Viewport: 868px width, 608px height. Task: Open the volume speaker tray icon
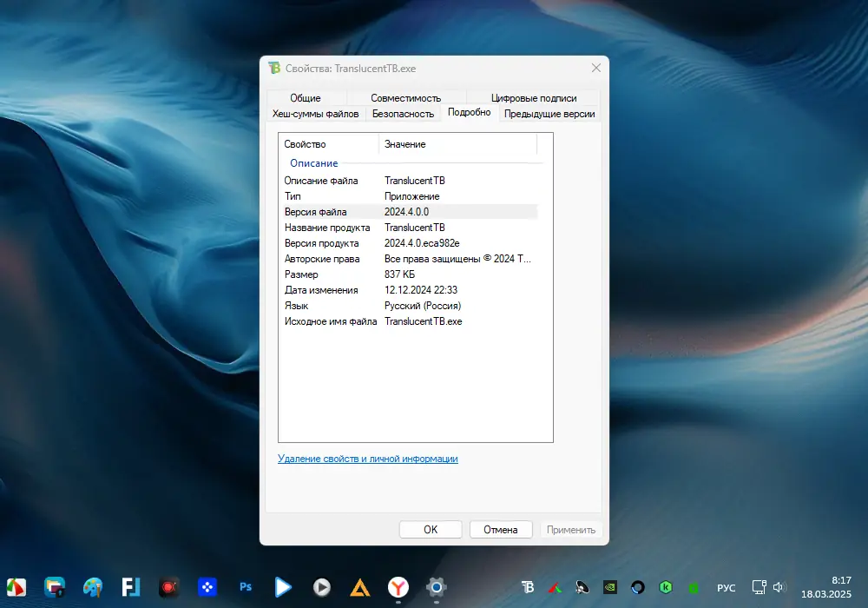pos(779,587)
